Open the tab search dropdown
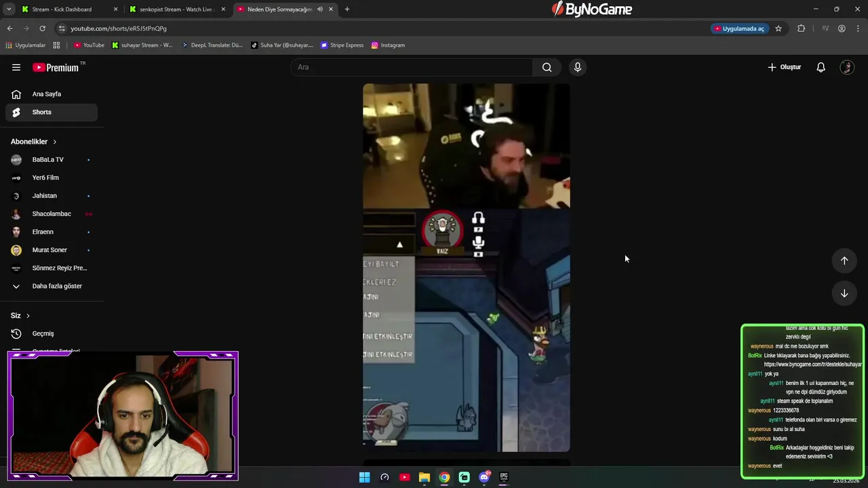Screen dimensions: 868x488 coord(9,9)
